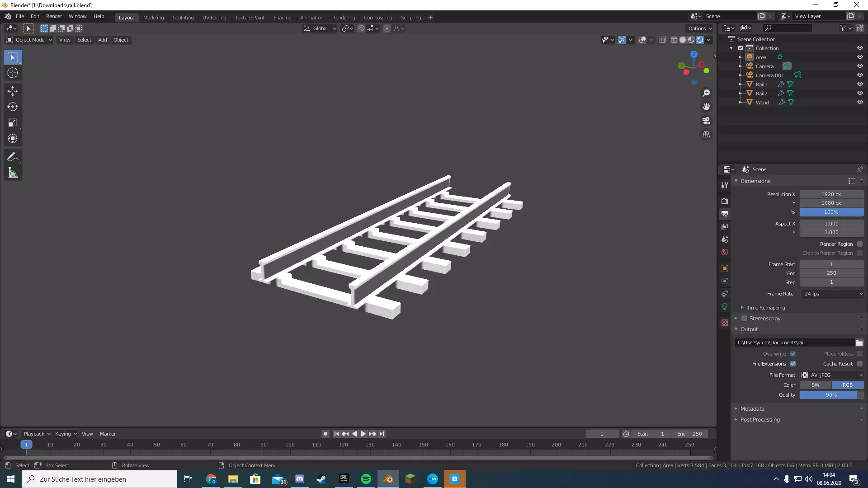Pick the Annotate pencil tool
The image size is (868, 488).
[13, 157]
